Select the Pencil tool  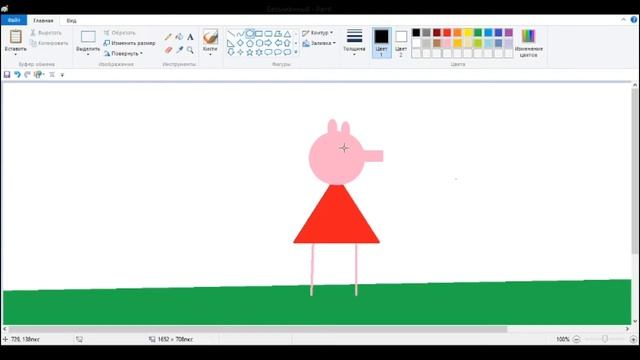[x=168, y=37]
